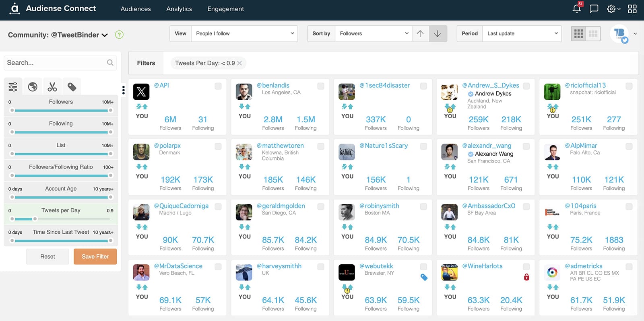Open the @benlandis profile link
Image resolution: width=644 pixels, height=321 pixels.
click(273, 85)
